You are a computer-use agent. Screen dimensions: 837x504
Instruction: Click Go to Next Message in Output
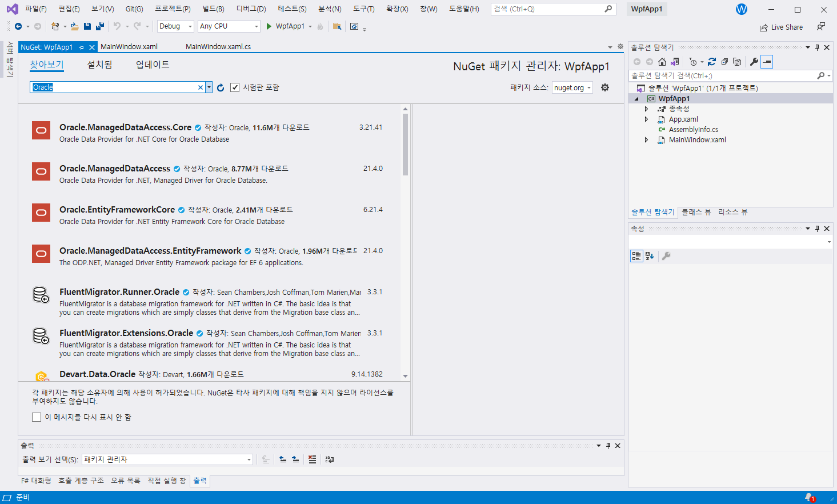(295, 459)
